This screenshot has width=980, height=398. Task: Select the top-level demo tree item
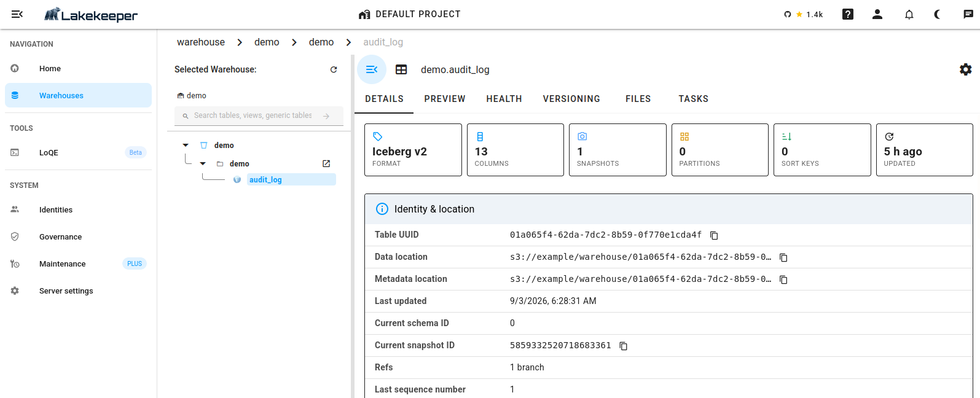coord(224,145)
